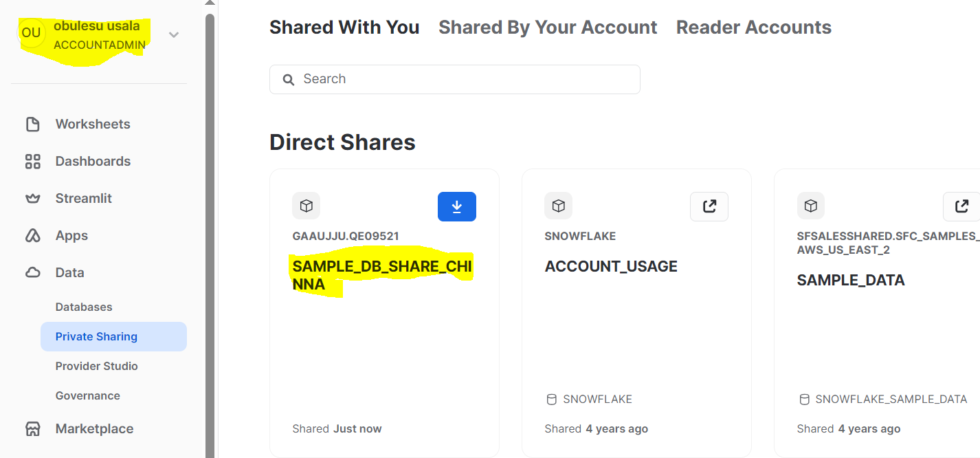Click the sidebar vertical scrollbar

tap(210, 234)
